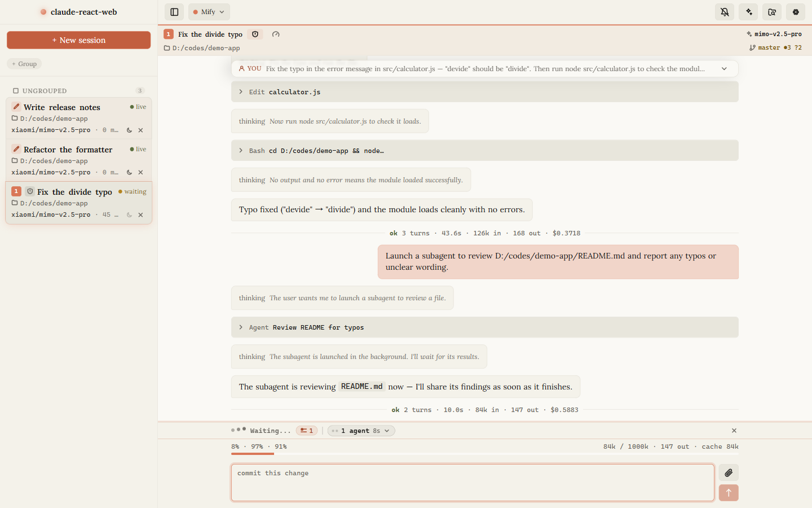Click the D:/codes/demo-app path in session header

[x=202, y=48]
